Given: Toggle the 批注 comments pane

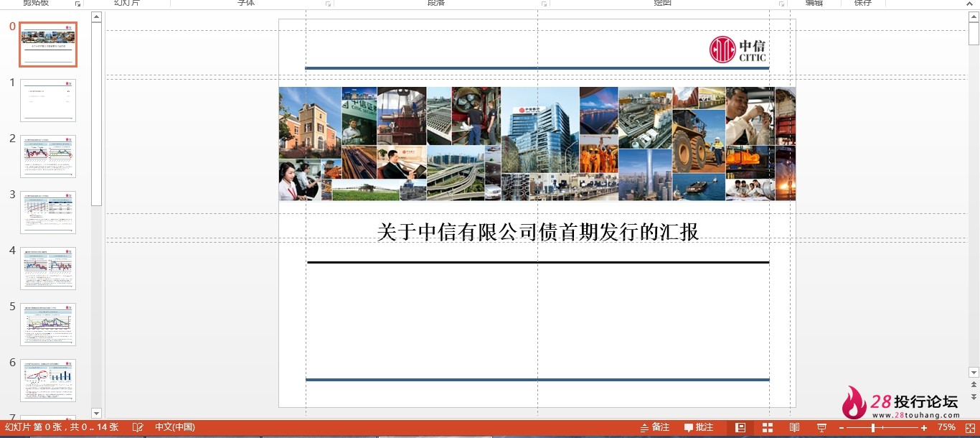Looking at the screenshot, I should coord(699,427).
